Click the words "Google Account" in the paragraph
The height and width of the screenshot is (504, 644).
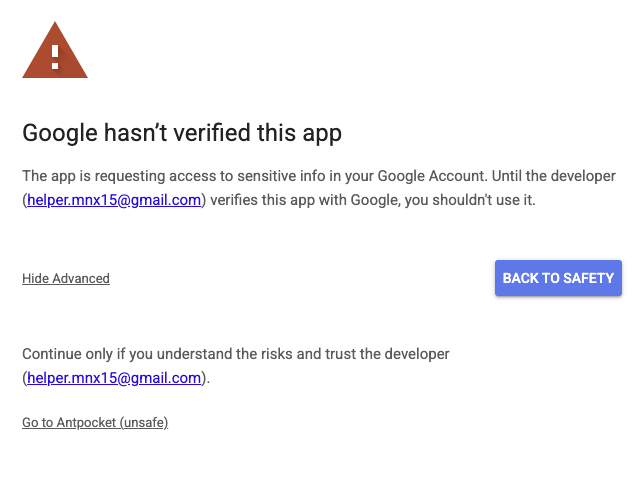click(435, 176)
